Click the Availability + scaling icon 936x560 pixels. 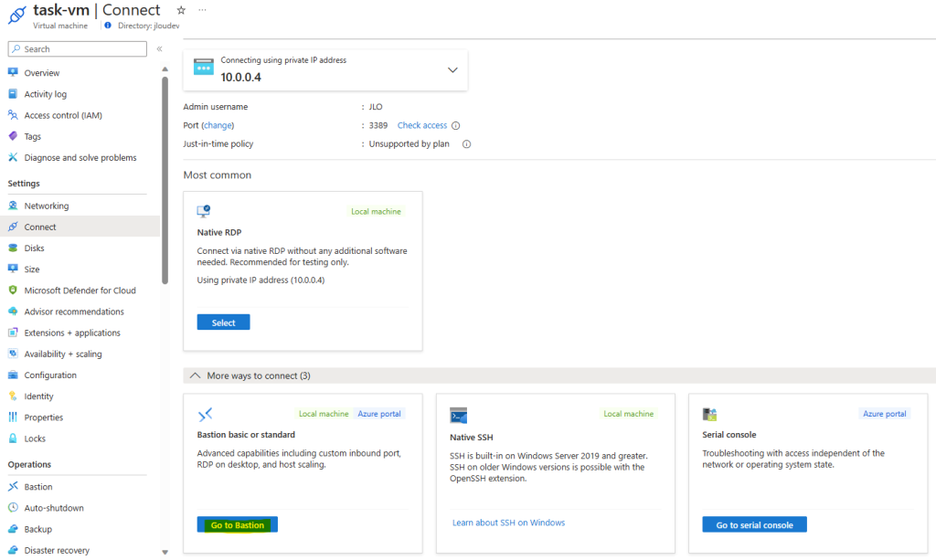[13, 354]
